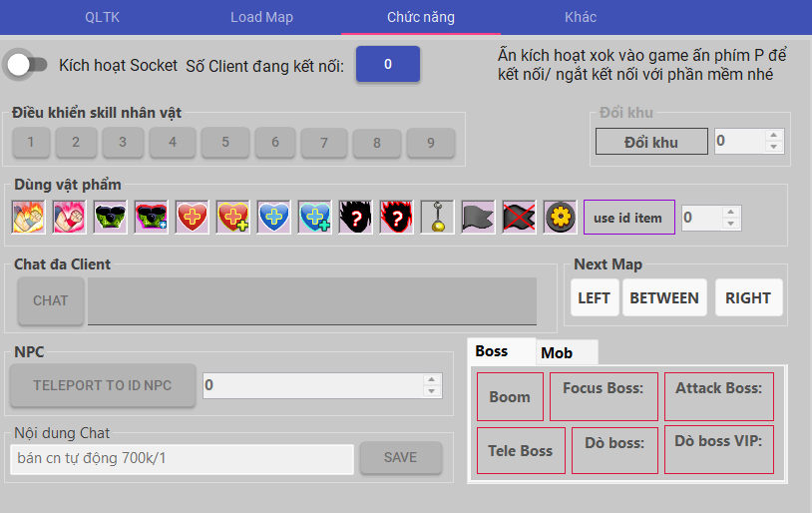
Task: Toggle the Kích hoạt Socket switch
Action: coord(25,65)
